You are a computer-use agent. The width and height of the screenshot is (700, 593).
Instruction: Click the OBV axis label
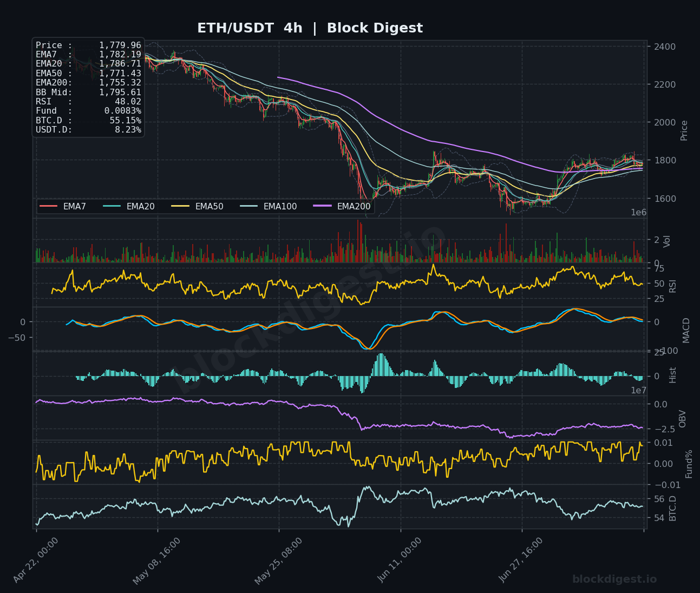pyautogui.click(x=682, y=419)
